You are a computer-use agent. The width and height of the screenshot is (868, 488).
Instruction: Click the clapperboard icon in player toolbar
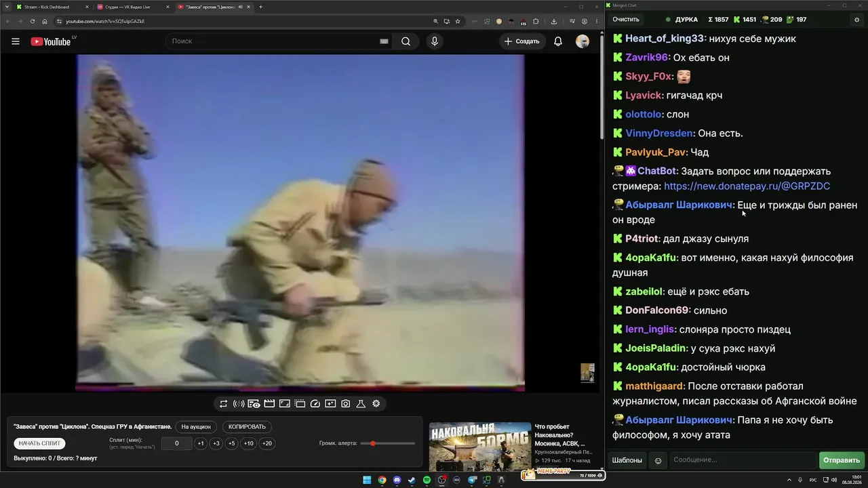click(269, 404)
